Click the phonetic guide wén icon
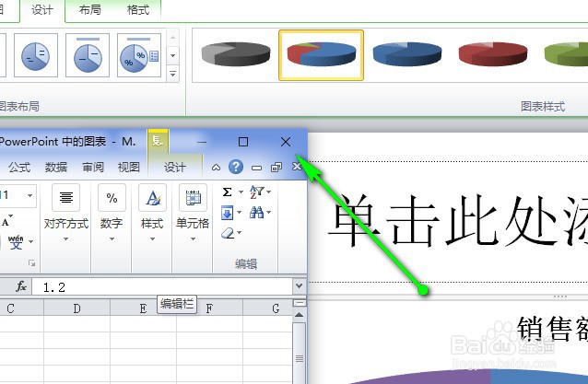Image resolution: width=588 pixels, height=384 pixels. 16,242
